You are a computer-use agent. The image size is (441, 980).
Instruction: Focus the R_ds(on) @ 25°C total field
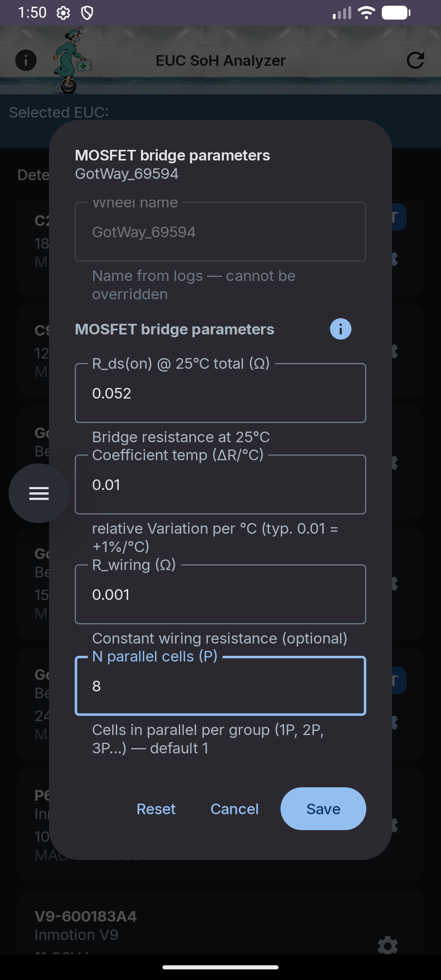coord(220,393)
